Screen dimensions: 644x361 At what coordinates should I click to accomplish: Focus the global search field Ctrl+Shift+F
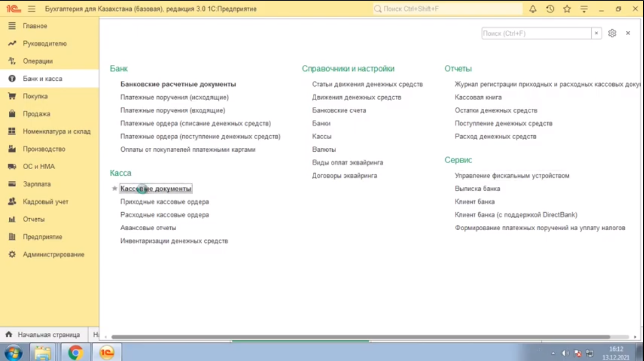[x=447, y=9]
